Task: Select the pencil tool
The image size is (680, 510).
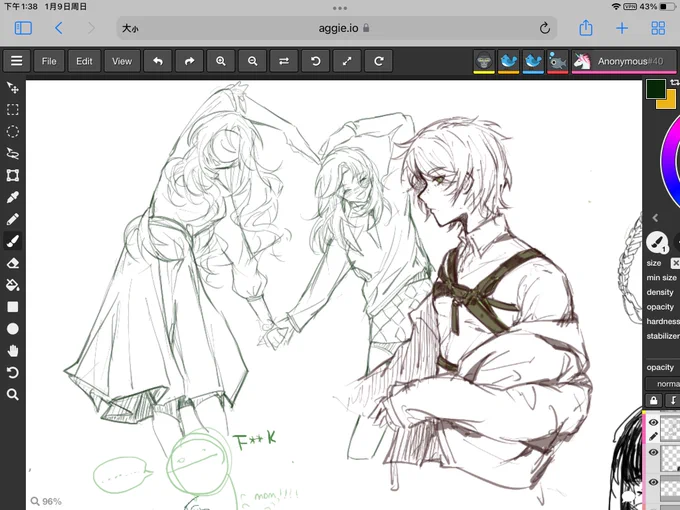Action: 13,219
